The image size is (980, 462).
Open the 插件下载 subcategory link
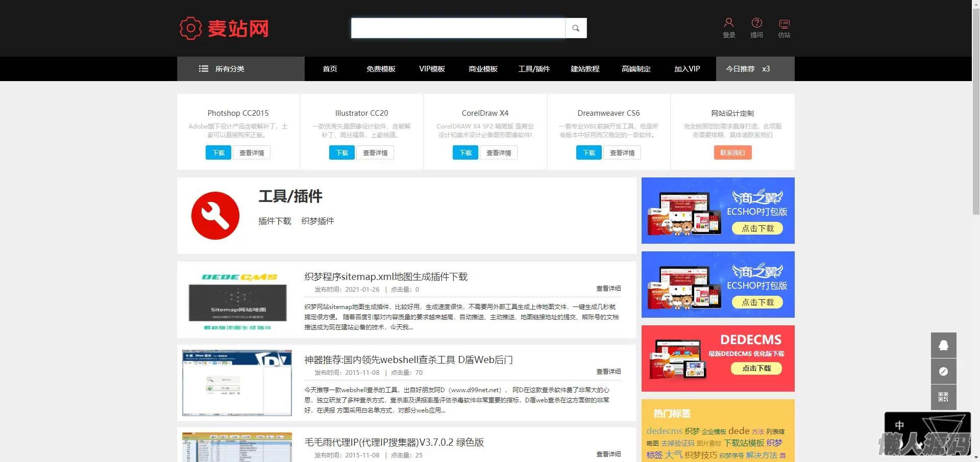coord(275,221)
